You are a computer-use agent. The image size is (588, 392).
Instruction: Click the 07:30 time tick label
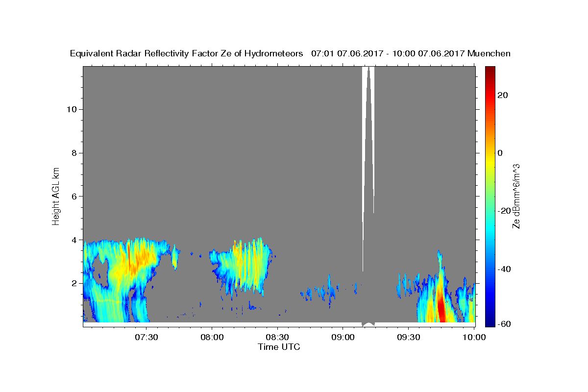click(x=147, y=337)
